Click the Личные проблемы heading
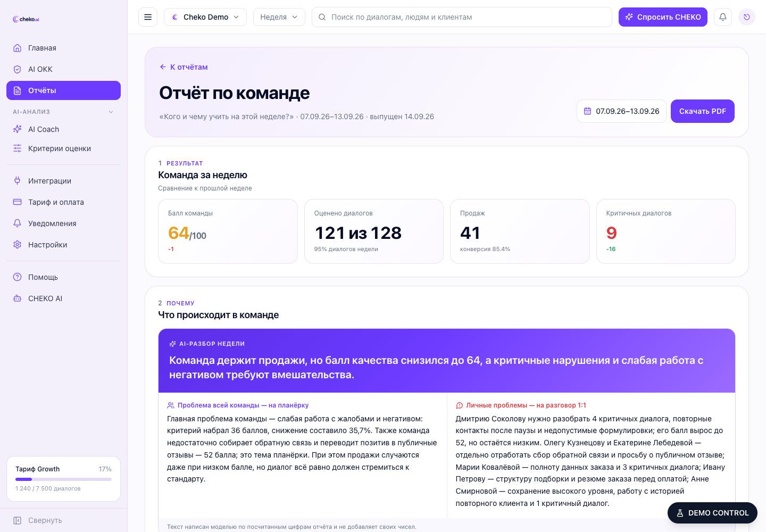766x532 pixels. coord(526,405)
